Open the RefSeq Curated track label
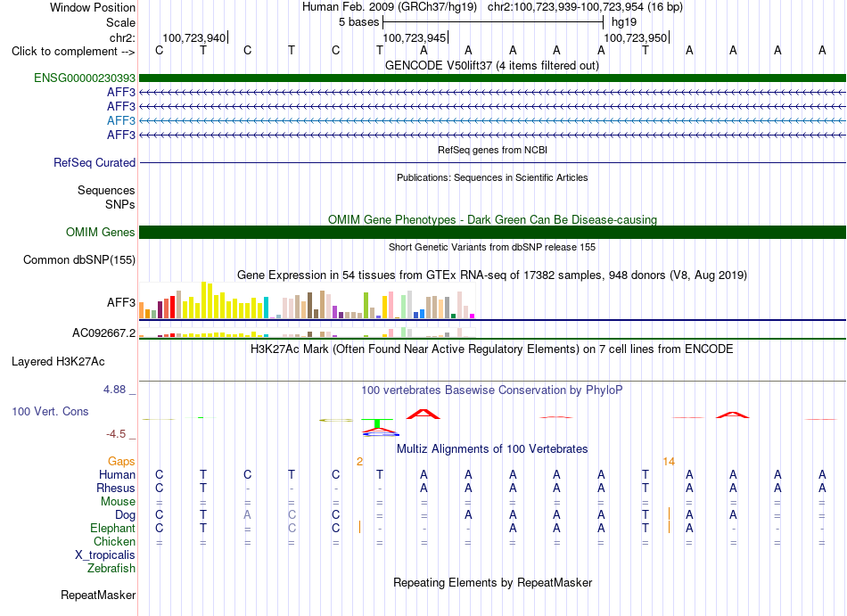 point(95,162)
